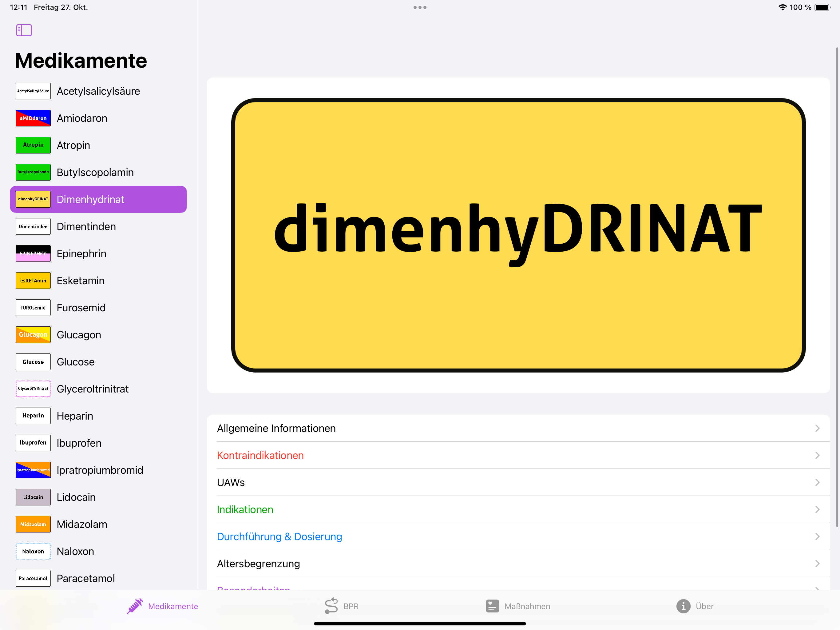Tap the large dimenhyDRINAT label image

(518, 235)
